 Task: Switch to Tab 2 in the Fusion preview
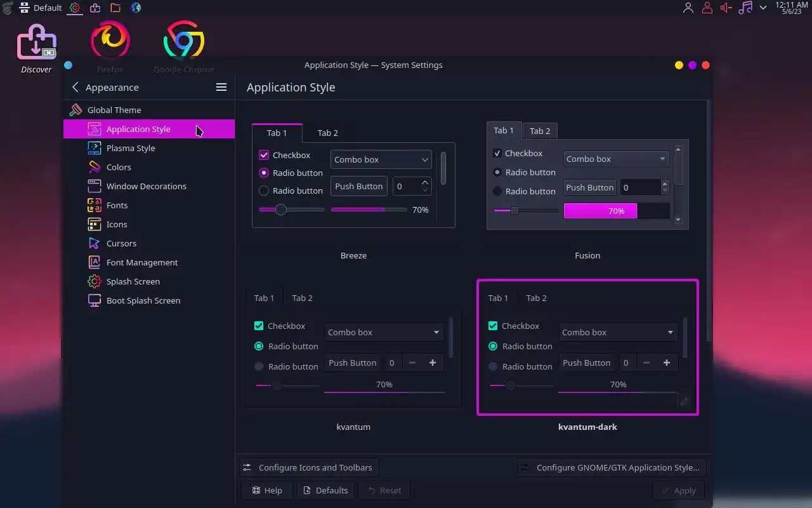coord(540,131)
